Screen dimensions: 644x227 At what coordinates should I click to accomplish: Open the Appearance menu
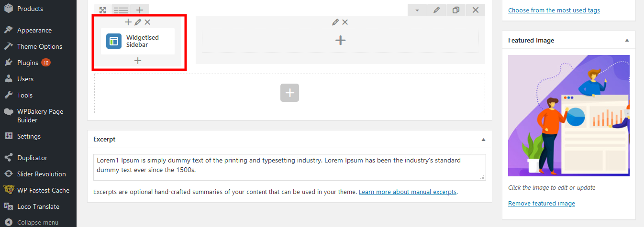pyautogui.click(x=34, y=30)
